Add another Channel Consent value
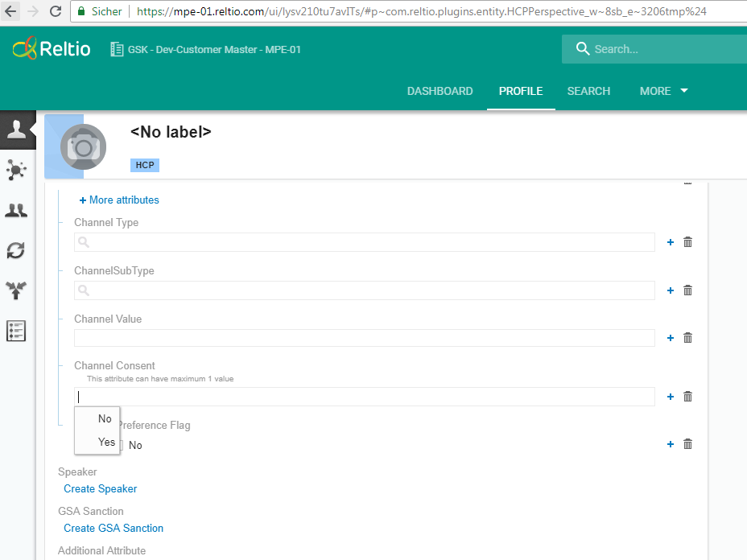The height and width of the screenshot is (560, 747). (671, 397)
